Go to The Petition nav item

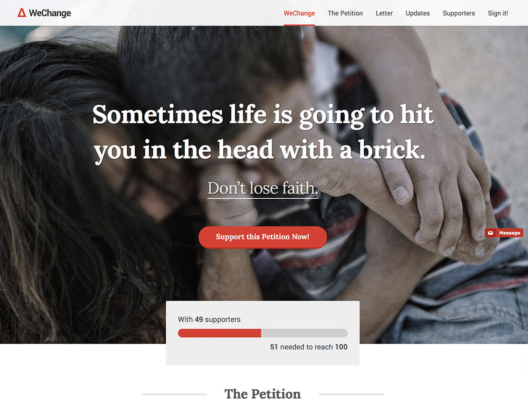345,13
